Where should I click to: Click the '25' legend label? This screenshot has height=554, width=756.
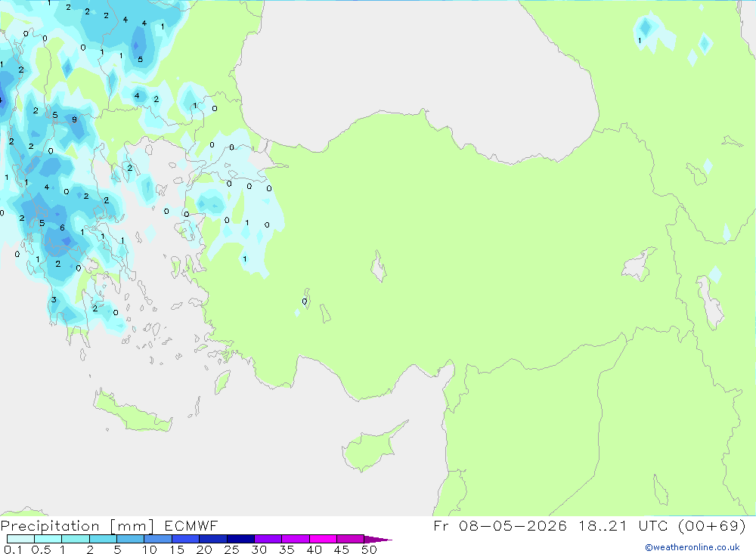231,549
